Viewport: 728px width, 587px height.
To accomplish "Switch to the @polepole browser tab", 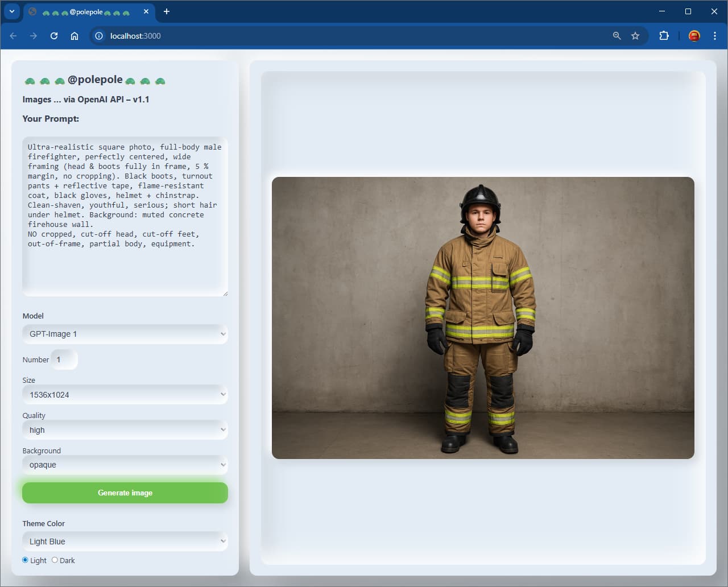I will point(86,12).
